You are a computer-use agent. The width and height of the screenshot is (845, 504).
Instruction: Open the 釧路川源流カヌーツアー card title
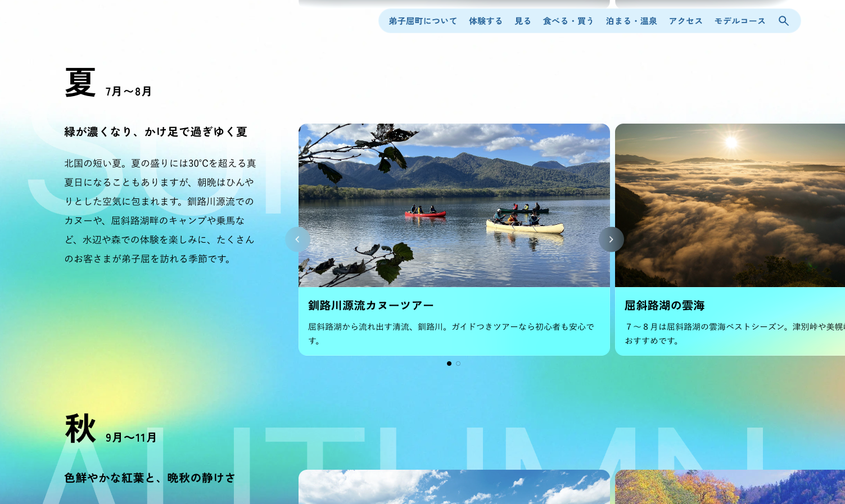click(371, 305)
